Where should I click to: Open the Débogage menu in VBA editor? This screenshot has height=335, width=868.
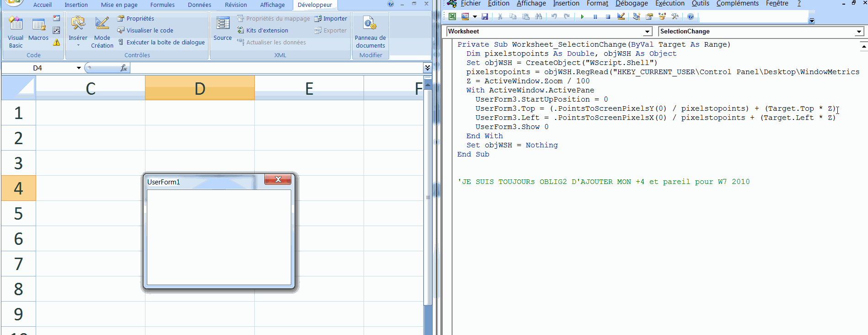coord(632,4)
